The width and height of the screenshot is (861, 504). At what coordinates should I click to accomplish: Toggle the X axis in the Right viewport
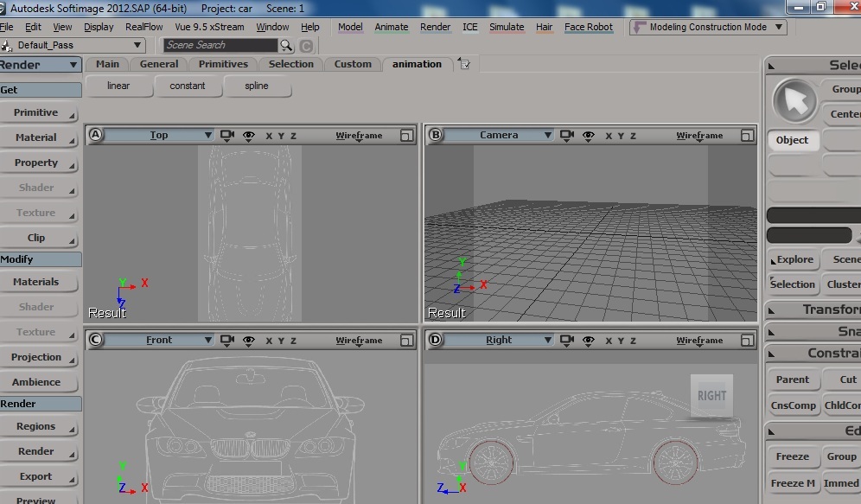[609, 341]
